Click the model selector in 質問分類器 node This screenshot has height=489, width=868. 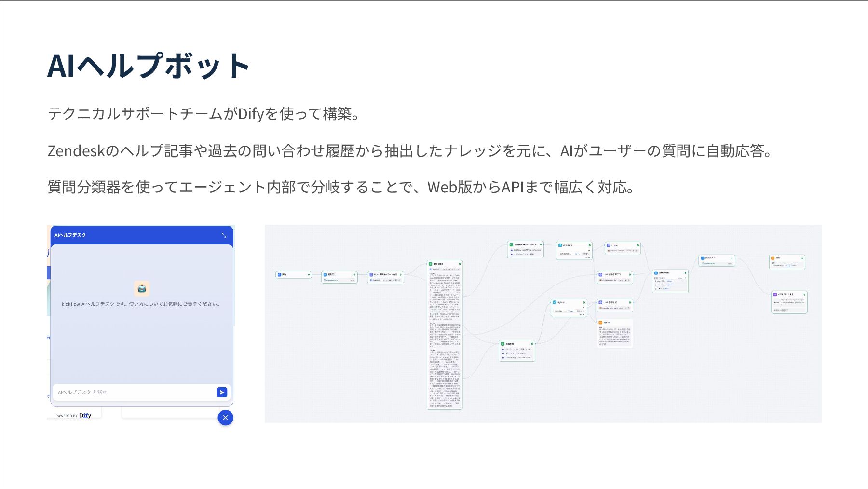(445, 269)
